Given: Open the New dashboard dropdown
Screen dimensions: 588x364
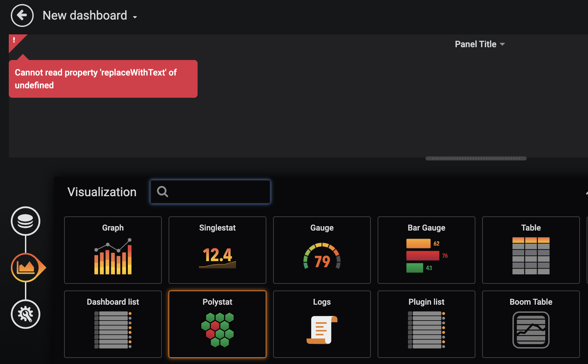Looking at the screenshot, I should 90,16.
